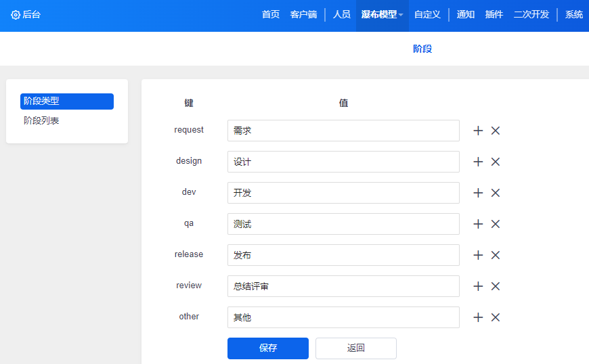589x364 pixels.
Task: Add a row after the dev entry
Action: coord(478,193)
